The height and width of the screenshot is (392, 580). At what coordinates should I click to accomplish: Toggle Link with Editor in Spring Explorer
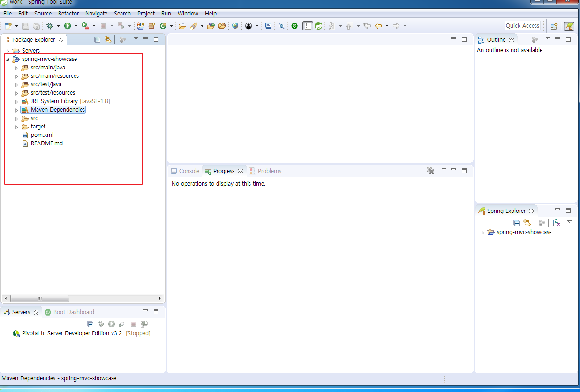coord(527,223)
